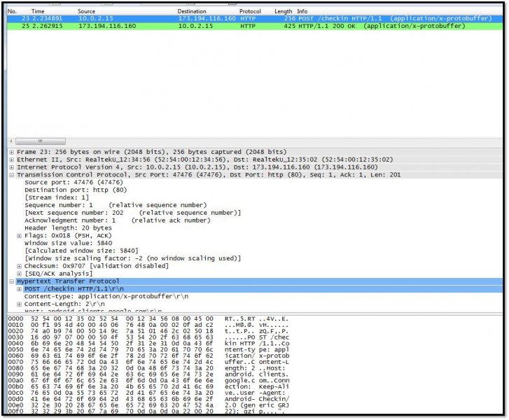This screenshot has width=509, height=420.
Task: Sort by the Protocol column header
Action: coord(250,11)
